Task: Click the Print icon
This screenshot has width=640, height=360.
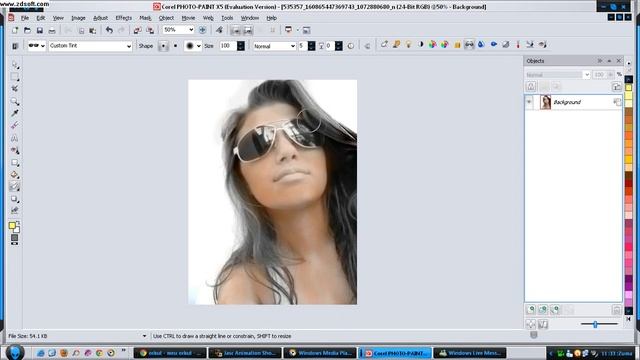Action: pos(52,30)
